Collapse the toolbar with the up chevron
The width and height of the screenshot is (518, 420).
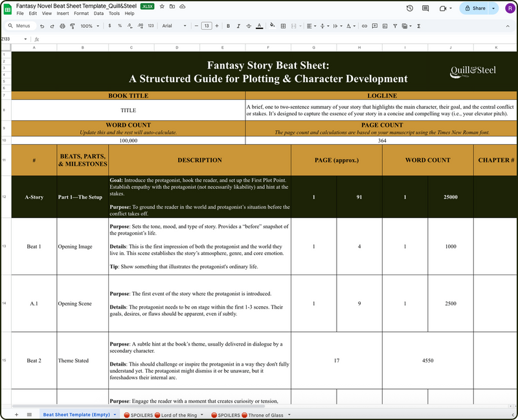tap(508, 26)
